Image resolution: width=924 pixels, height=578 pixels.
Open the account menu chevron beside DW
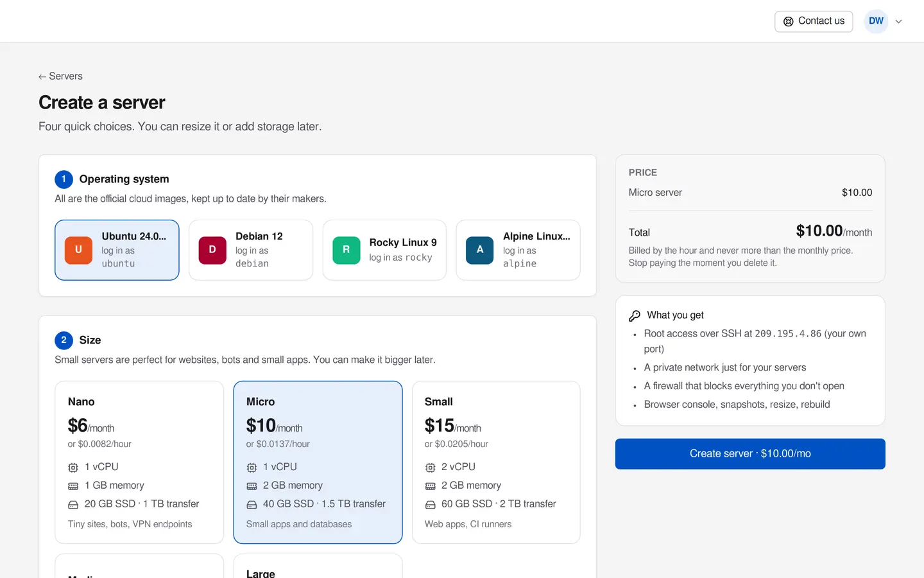pos(898,21)
